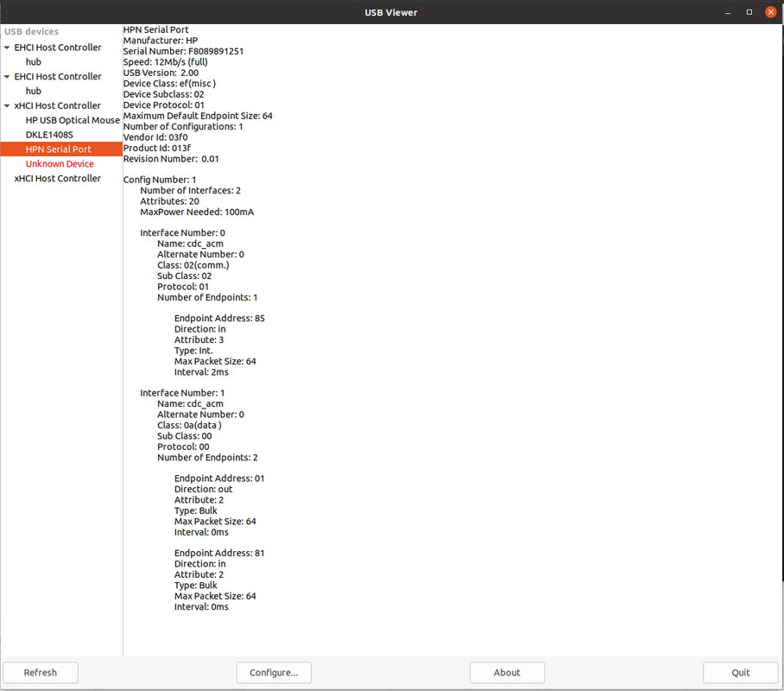Click the 'Device Subclass: 02' line
The width and height of the screenshot is (784, 691).
point(163,94)
